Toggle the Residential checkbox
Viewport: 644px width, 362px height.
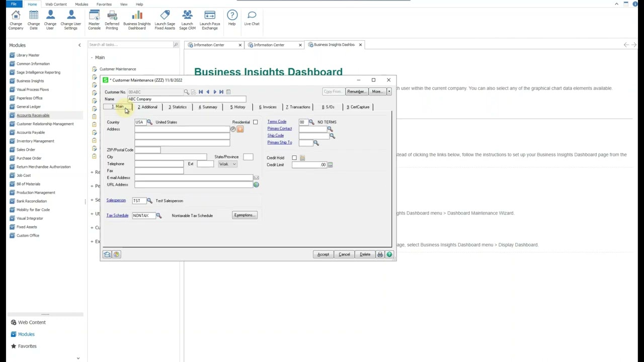point(255,122)
